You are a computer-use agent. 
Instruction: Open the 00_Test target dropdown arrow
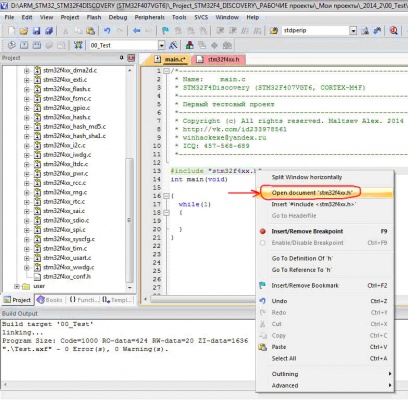coord(162,45)
